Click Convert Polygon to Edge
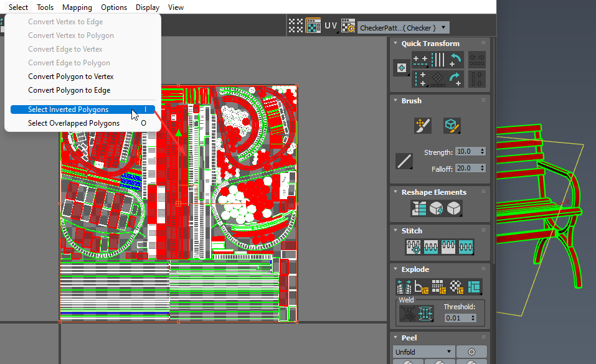 (69, 90)
